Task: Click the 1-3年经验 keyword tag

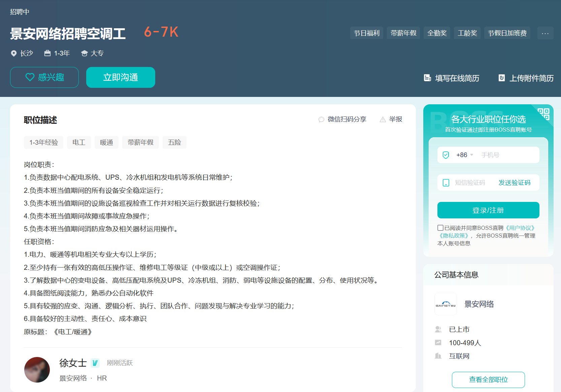Action: [x=43, y=142]
